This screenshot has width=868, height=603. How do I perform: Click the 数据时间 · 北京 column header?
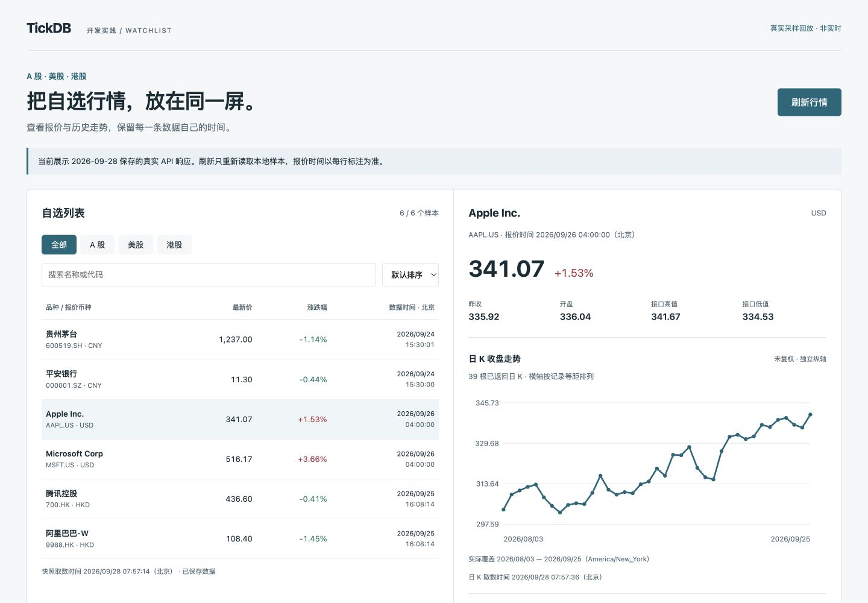click(412, 308)
